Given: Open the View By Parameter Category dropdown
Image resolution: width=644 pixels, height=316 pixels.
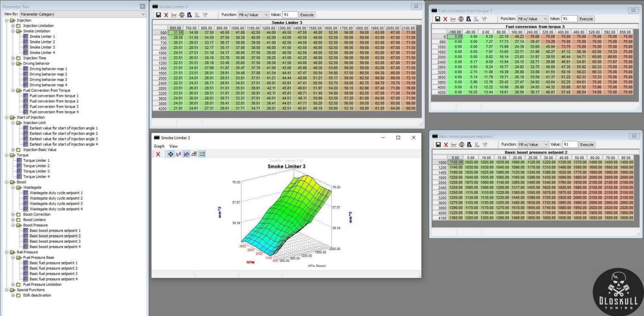Looking at the screenshot, I should click(x=83, y=15).
